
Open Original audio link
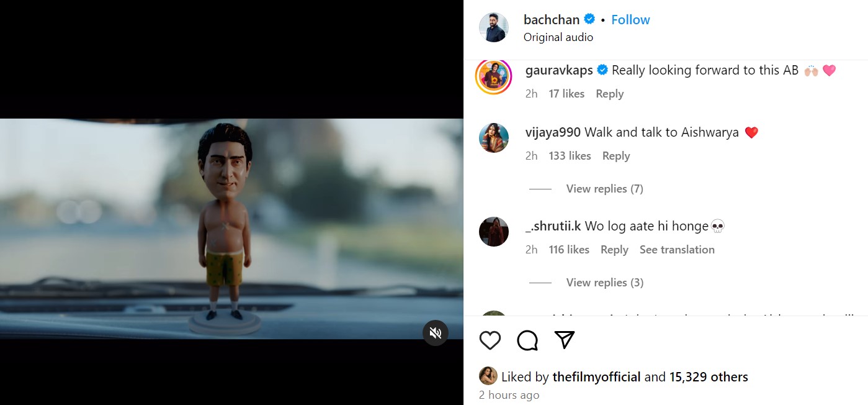(x=558, y=37)
